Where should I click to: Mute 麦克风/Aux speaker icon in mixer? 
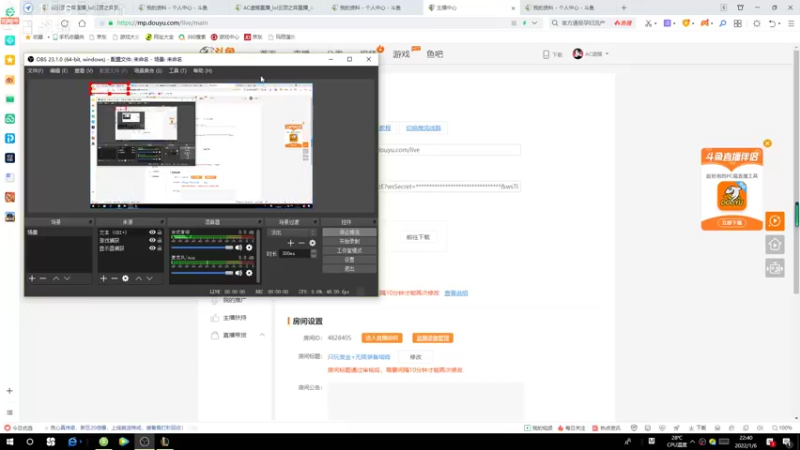[238, 273]
